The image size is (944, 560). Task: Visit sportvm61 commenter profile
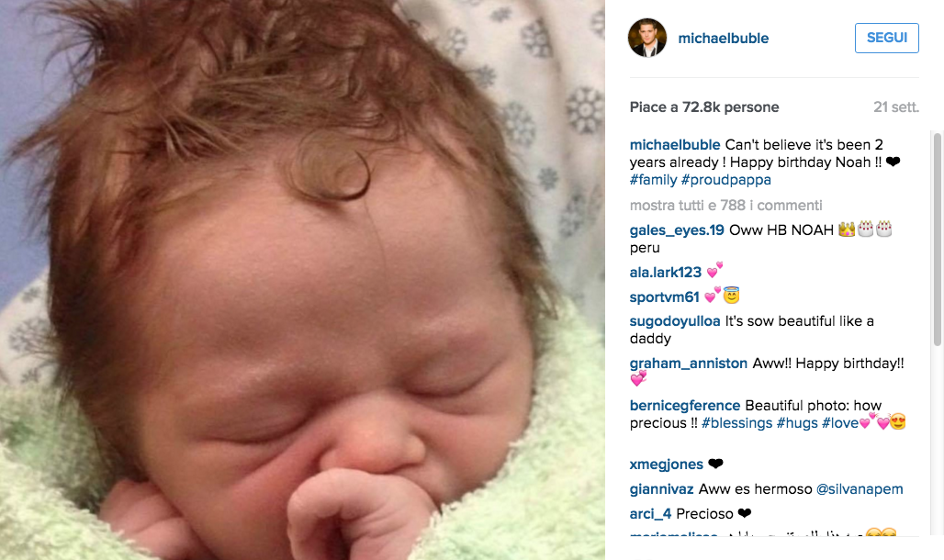(665, 297)
